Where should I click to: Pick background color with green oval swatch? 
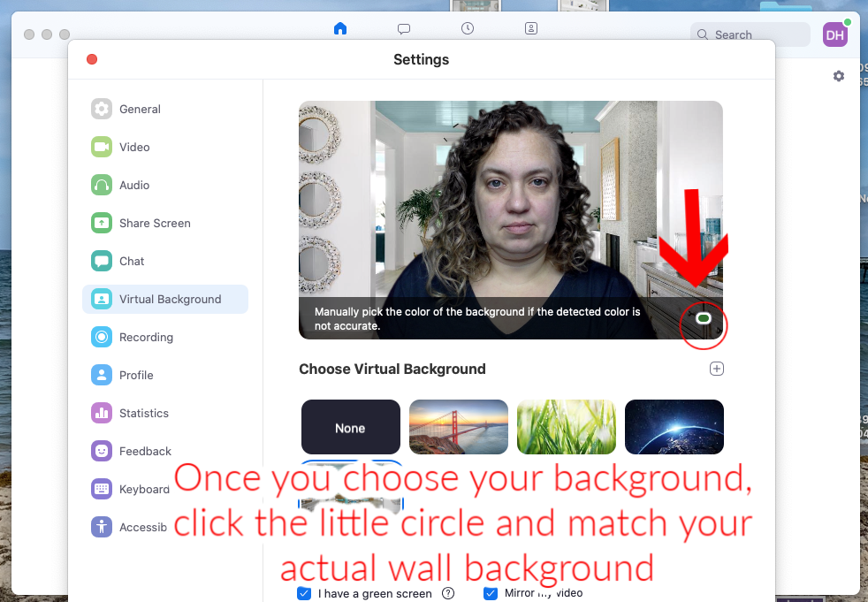coord(704,318)
